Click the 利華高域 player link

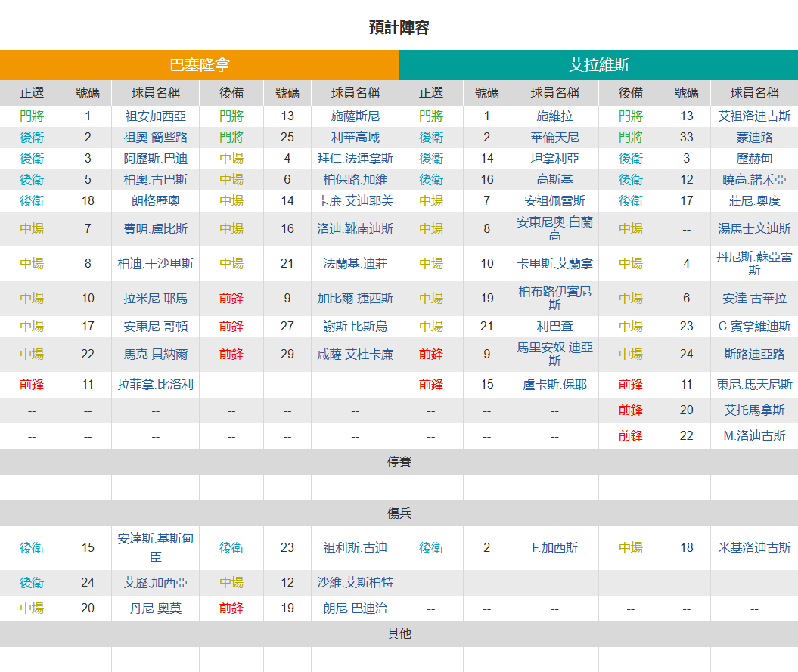pyautogui.click(x=356, y=138)
